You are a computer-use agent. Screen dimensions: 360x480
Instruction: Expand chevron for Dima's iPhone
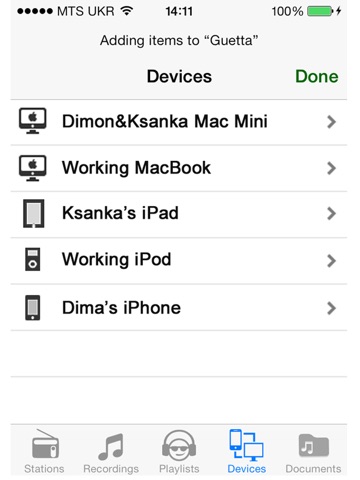331,308
